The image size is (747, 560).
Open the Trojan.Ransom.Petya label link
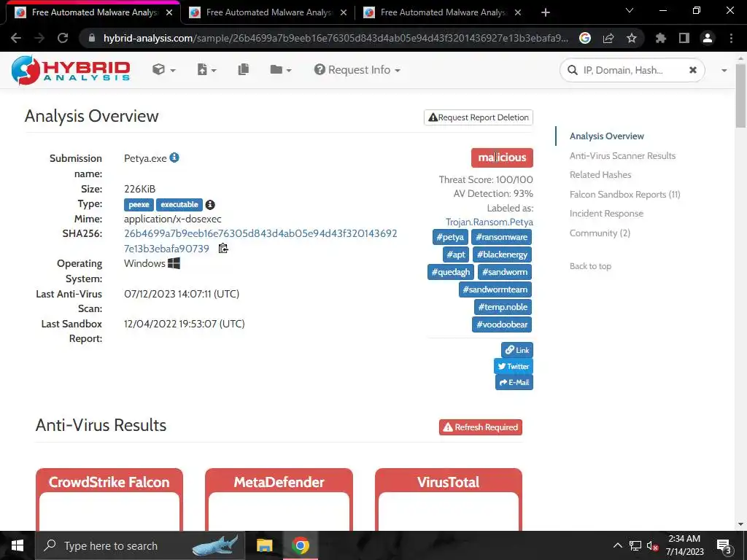coord(489,222)
